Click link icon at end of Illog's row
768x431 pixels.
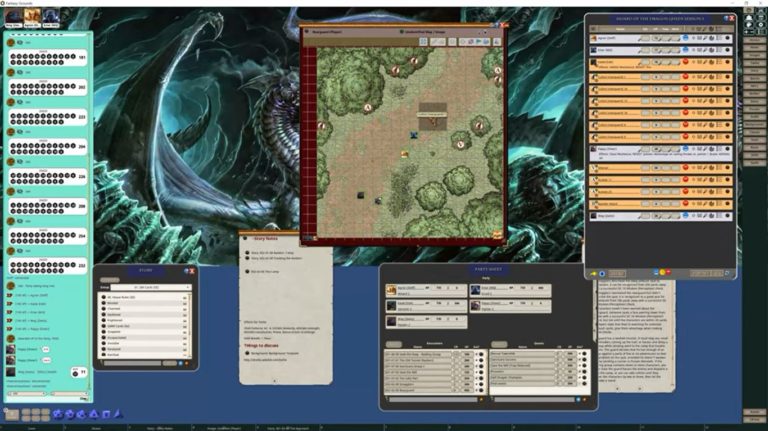[x=727, y=216]
